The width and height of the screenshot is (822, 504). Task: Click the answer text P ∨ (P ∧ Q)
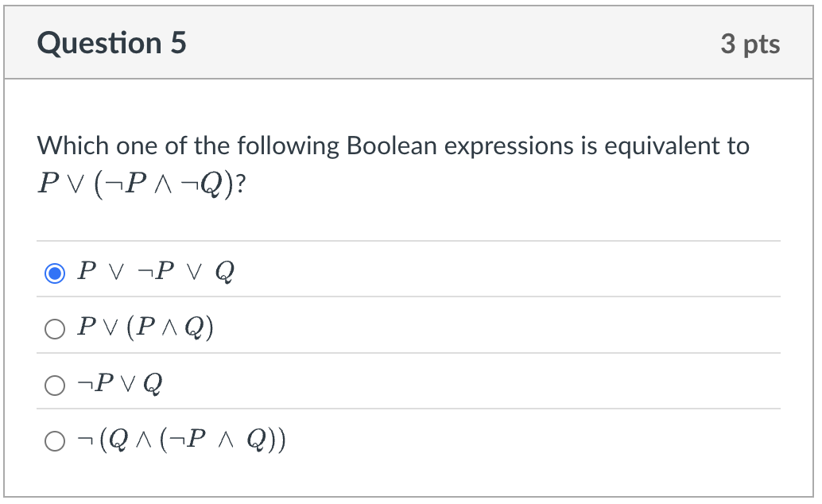[145, 328]
